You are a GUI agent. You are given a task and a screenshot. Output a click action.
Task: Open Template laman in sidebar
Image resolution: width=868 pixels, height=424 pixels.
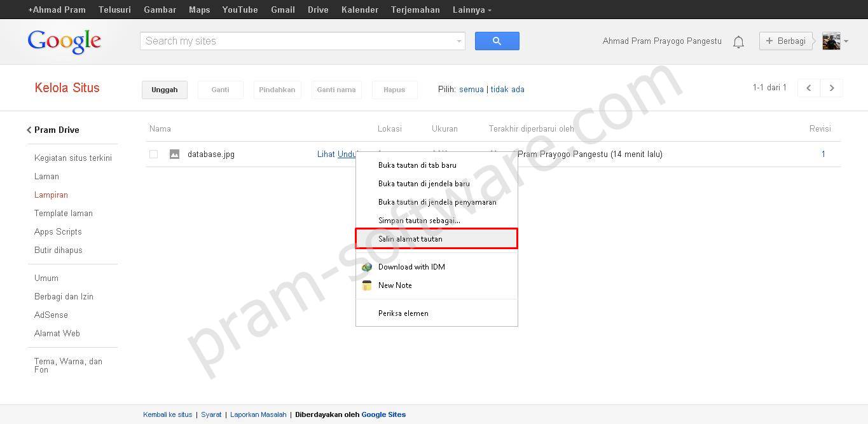point(64,213)
